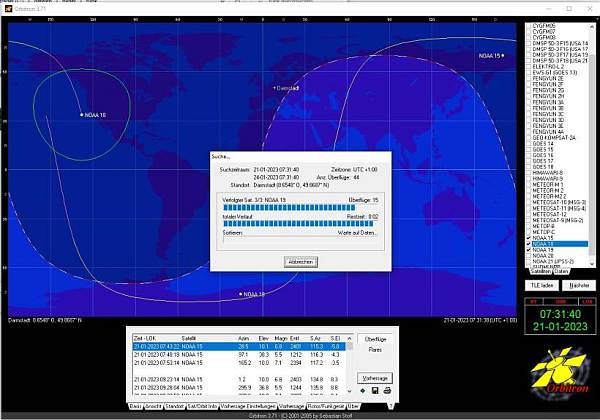Enable the METEOSAT-12 checkbox
Image resolution: width=600 pixels, height=420 pixels.
click(x=529, y=214)
